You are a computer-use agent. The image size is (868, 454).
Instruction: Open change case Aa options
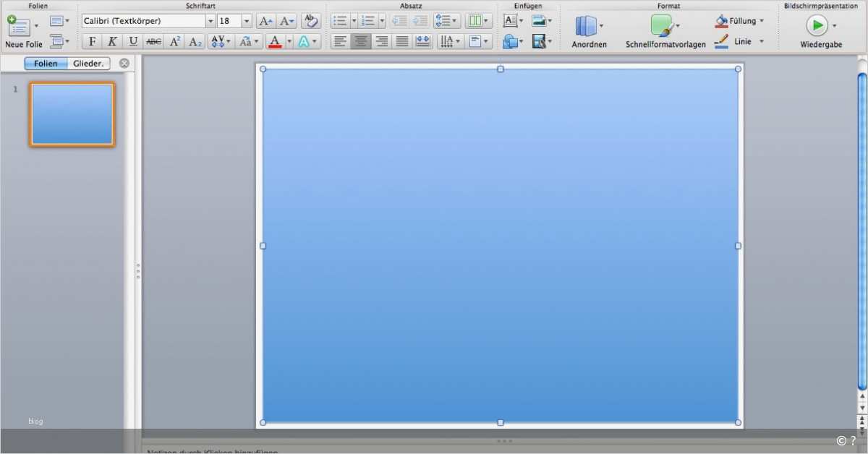(249, 41)
